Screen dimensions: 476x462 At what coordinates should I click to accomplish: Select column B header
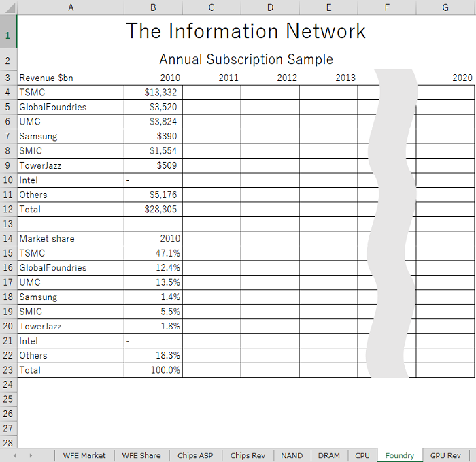click(x=153, y=7)
